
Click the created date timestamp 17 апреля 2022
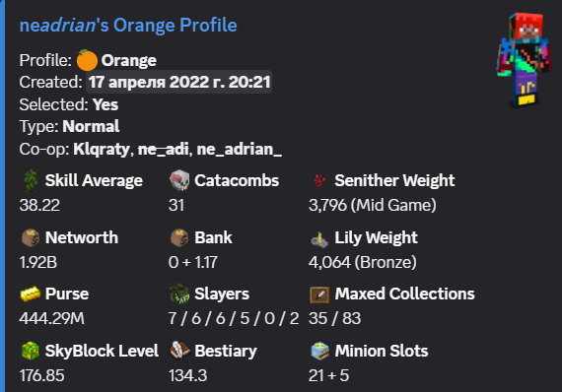click(x=178, y=82)
